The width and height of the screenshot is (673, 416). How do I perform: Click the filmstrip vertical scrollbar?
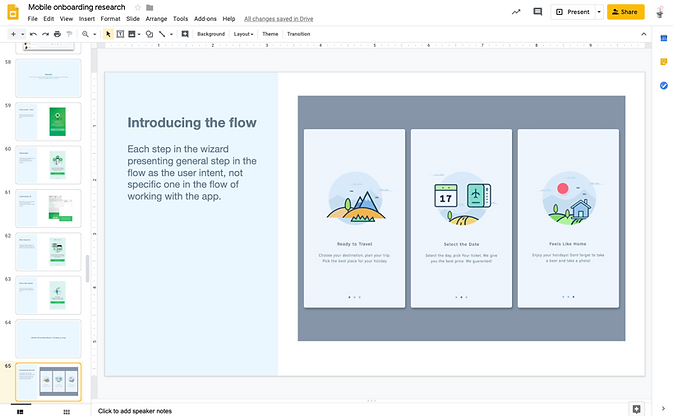click(x=88, y=269)
